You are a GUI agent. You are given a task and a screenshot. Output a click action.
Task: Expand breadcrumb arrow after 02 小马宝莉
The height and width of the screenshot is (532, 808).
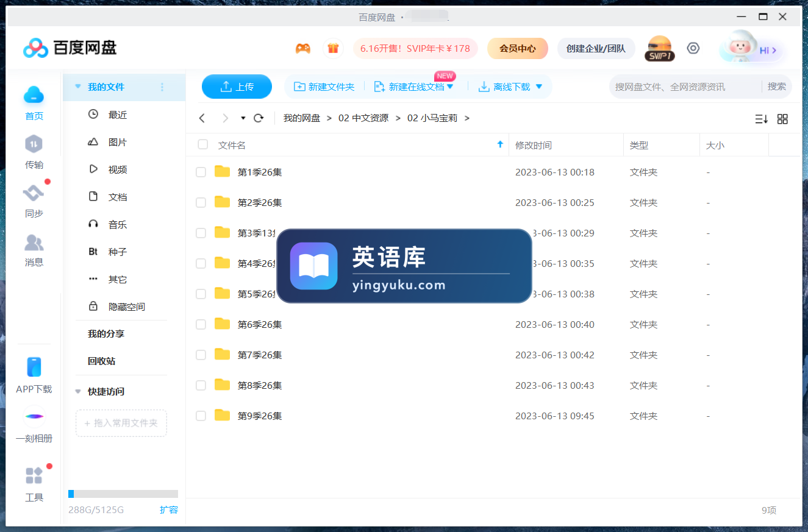tap(467, 118)
